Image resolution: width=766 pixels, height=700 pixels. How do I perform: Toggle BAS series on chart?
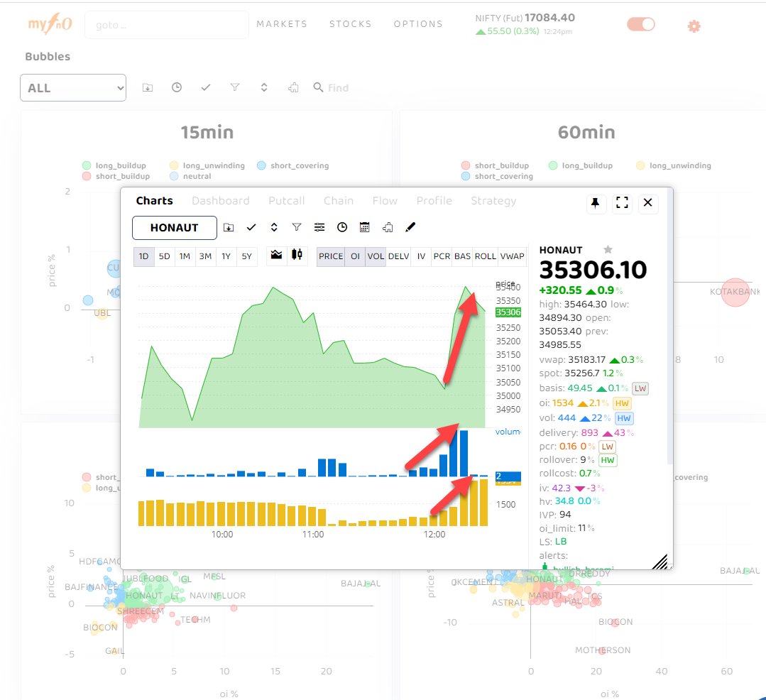point(463,256)
